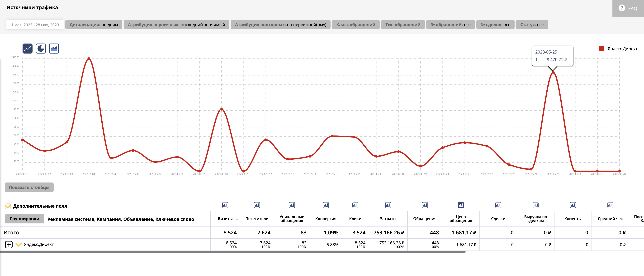Open the FAQ help icon
644x276 pixels.
[x=622, y=8]
